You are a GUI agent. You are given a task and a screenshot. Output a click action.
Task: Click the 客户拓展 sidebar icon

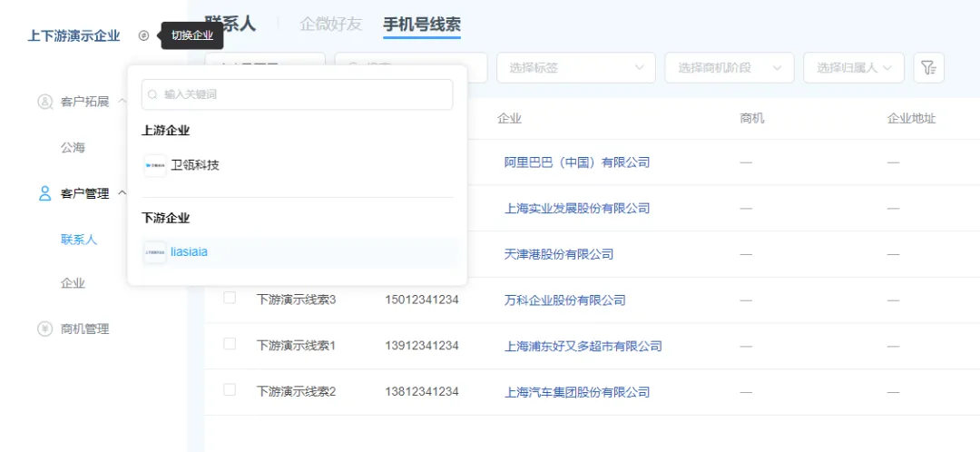click(44, 102)
